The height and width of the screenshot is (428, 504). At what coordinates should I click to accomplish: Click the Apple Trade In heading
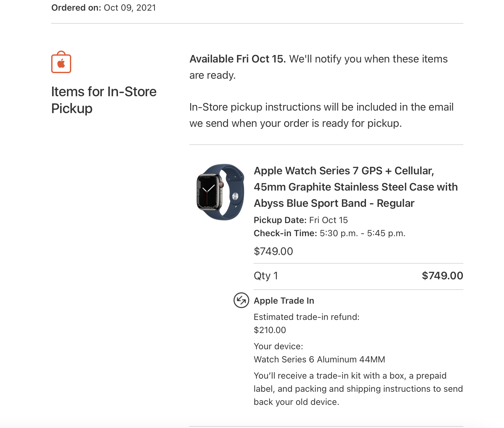coord(284,301)
